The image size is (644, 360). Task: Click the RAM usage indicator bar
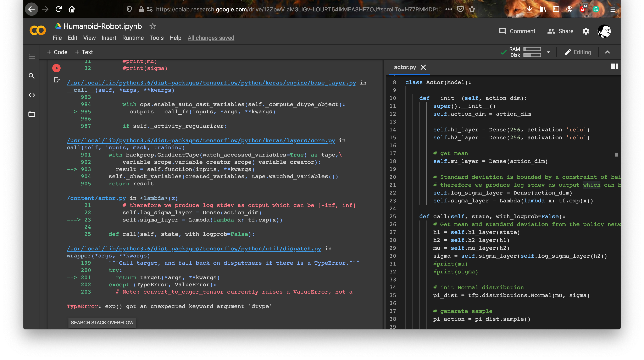pos(532,49)
